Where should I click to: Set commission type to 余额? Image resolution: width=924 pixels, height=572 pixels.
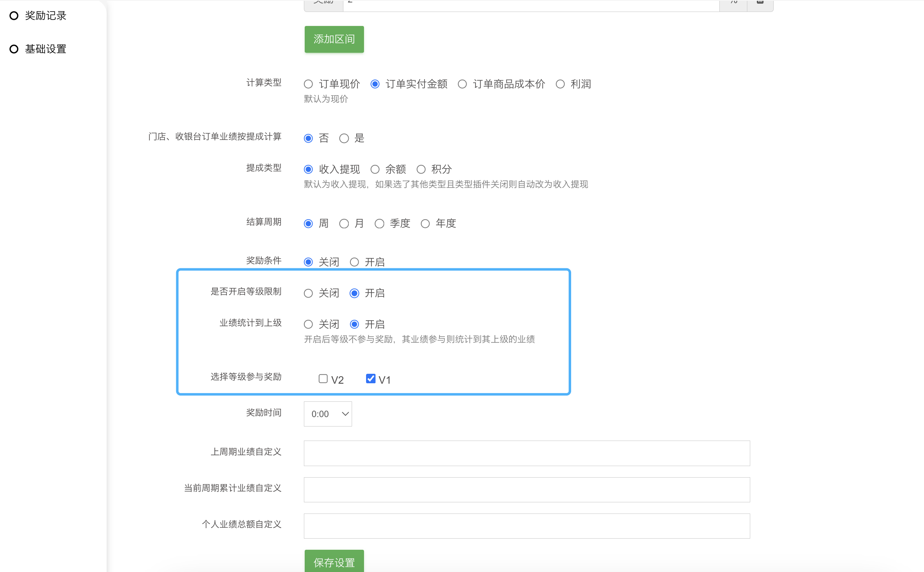pos(375,169)
